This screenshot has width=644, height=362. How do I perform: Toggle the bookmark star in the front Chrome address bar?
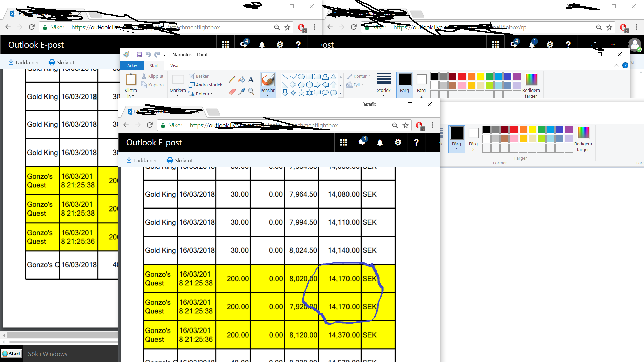tap(406, 125)
